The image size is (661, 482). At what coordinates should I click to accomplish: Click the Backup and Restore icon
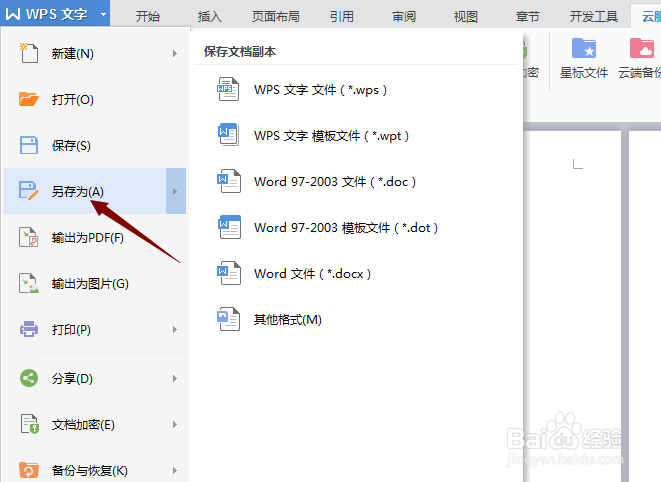[29, 470]
